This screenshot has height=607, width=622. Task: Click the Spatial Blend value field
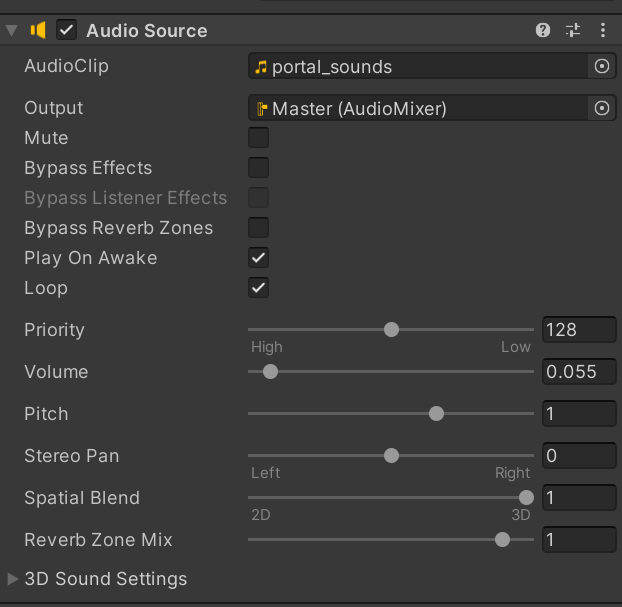579,498
